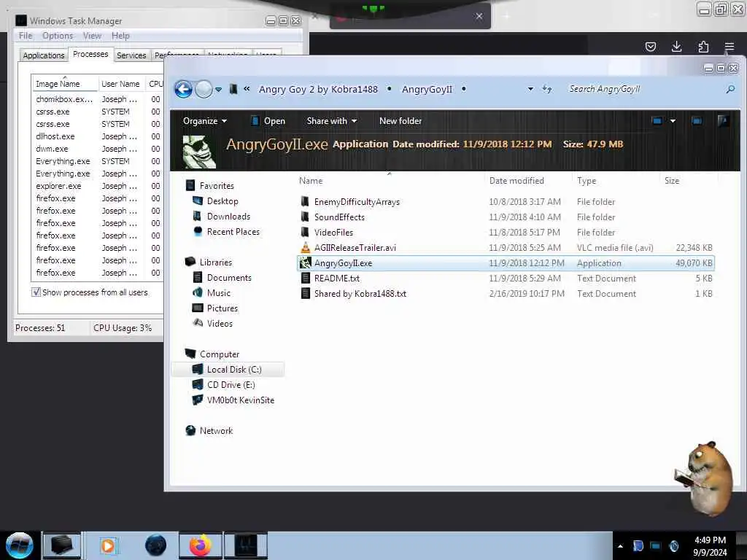The image size is (747, 560).
Task: Select the CD Drive (E:) icon
Action: click(197, 384)
